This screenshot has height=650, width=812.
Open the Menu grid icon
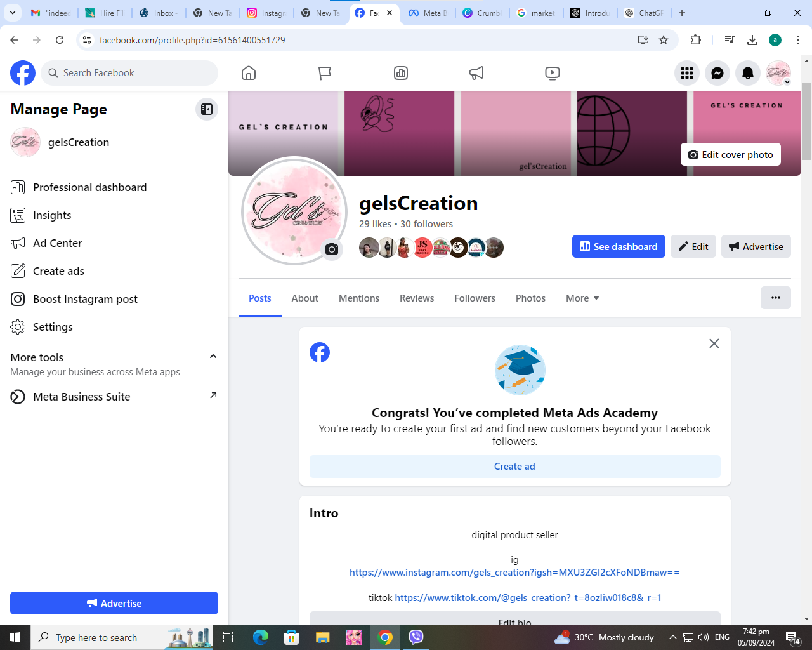pyautogui.click(x=687, y=73)
